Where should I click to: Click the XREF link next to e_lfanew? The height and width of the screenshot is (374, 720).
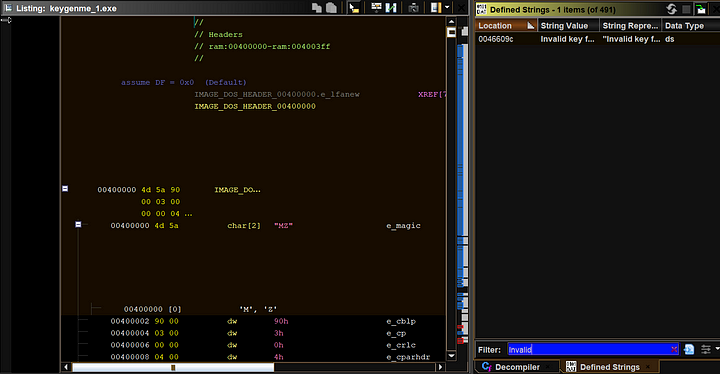click(x=432, y=94)
